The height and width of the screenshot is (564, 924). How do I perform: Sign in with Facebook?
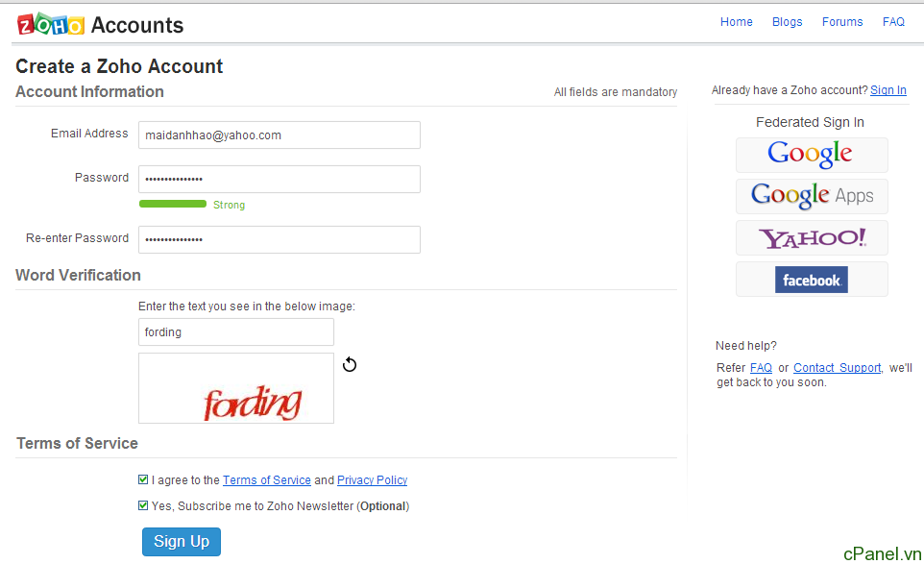pyautogui.click(x=812, y=280)
